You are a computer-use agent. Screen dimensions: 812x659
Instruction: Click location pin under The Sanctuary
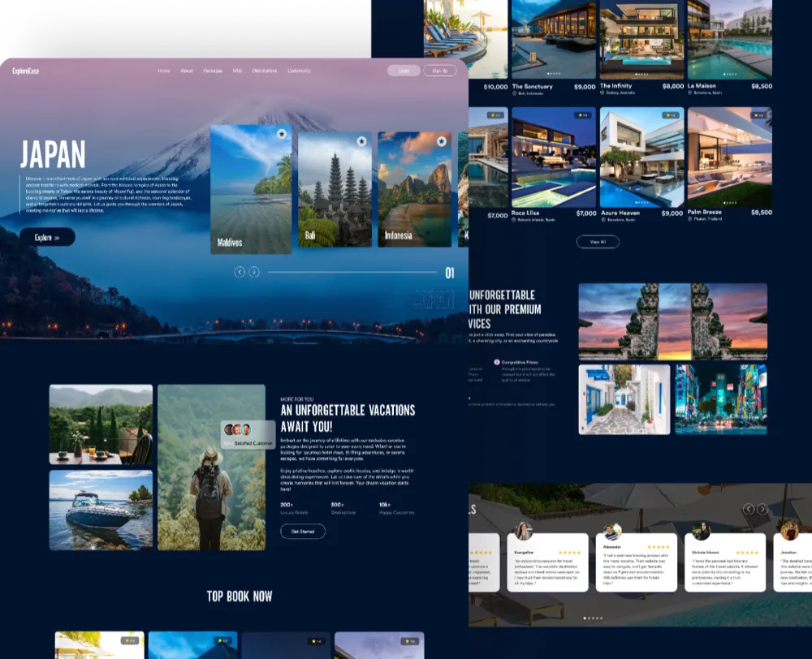click(x=515, y=93)
